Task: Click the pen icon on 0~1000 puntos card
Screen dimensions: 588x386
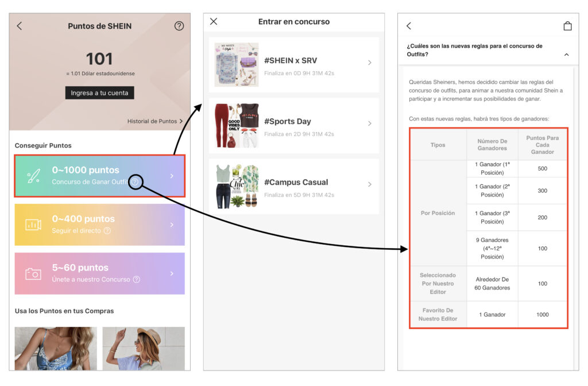Action: click(x=33, y=176)
